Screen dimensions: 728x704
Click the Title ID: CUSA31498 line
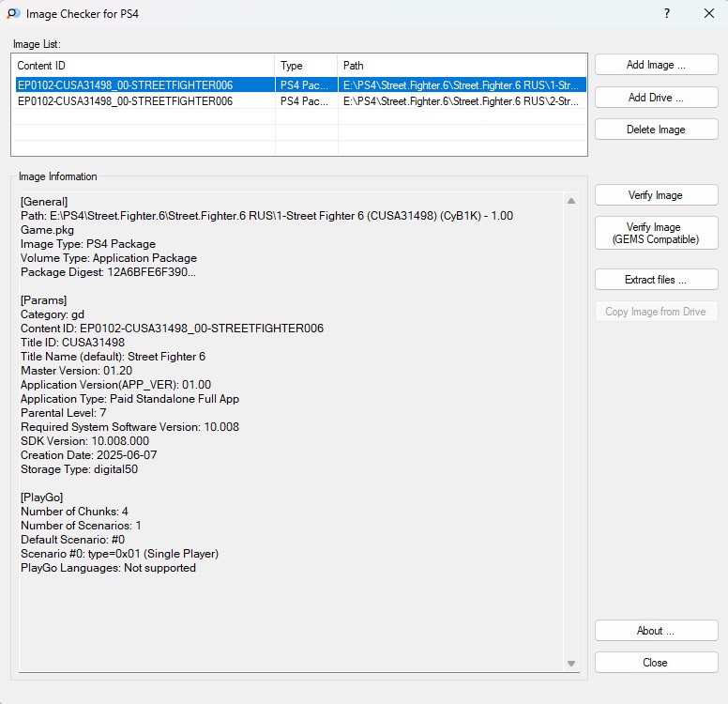72,343
